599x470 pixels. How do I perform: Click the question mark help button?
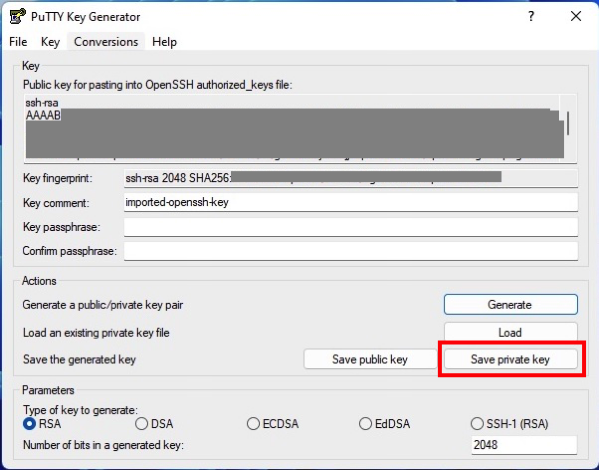pyautogui.click(x=531, y=16)
